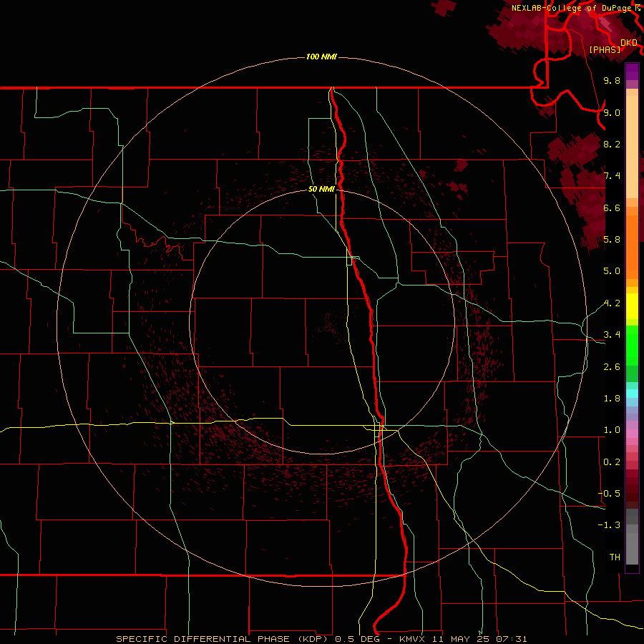Click the 4.2 value on the scale
644x644 pixels.
click(612, 303)
